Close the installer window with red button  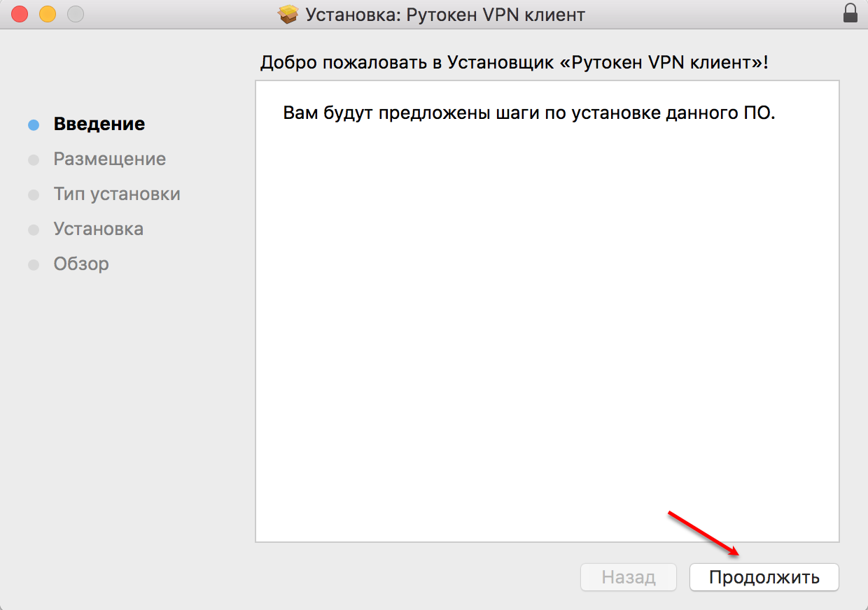(x=20, y=13)
